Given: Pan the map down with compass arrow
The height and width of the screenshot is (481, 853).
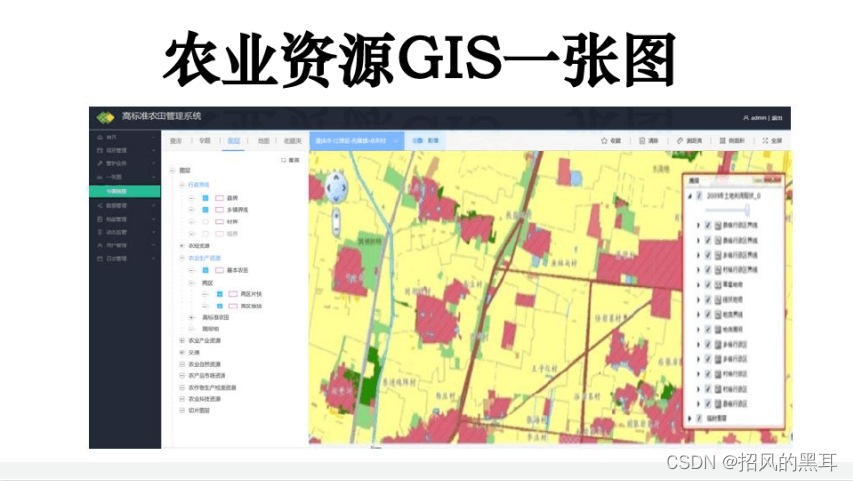Looking at the screenshot, I should 336,198.
